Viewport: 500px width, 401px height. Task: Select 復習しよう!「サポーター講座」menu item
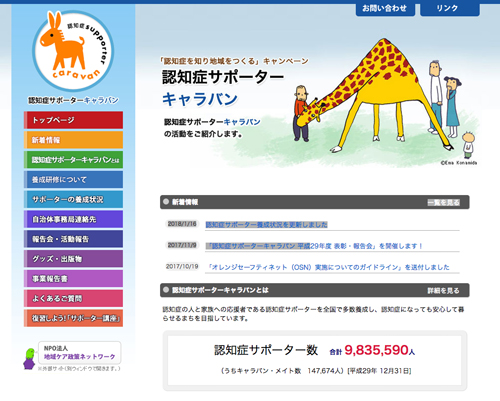[73, 318]
